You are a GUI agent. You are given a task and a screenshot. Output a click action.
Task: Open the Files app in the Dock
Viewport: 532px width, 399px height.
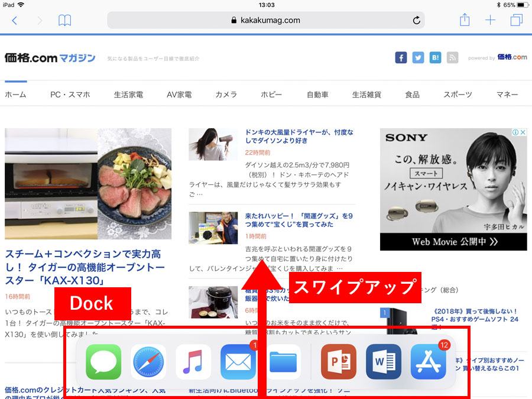click(283, 362)
